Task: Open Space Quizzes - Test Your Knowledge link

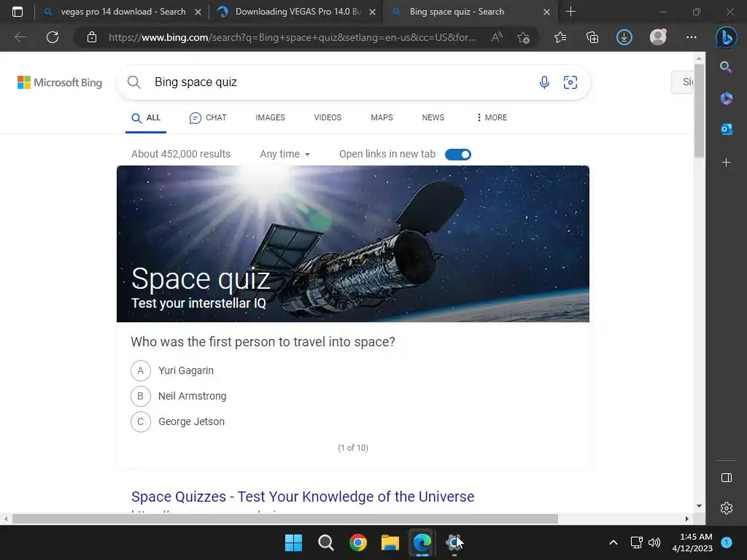Action: (x=303, y=497)
